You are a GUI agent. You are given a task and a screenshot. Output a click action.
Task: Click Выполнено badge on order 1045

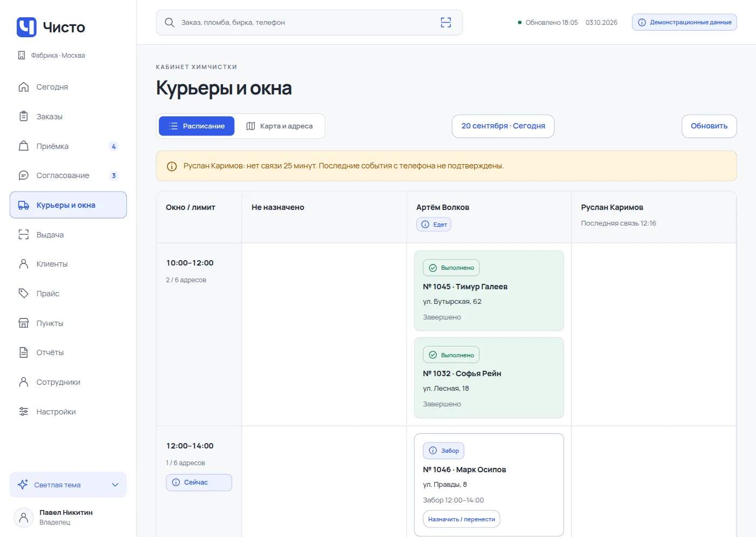point(451,268)
